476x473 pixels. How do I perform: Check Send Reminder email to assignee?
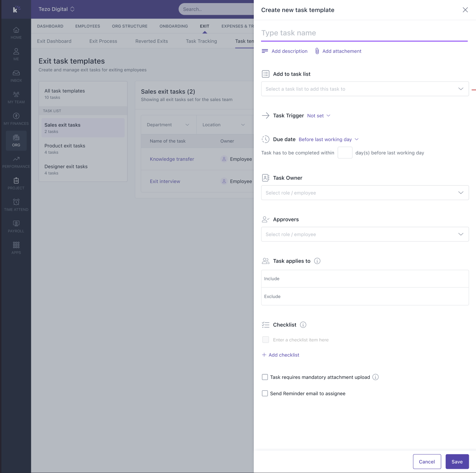(265, 393)
